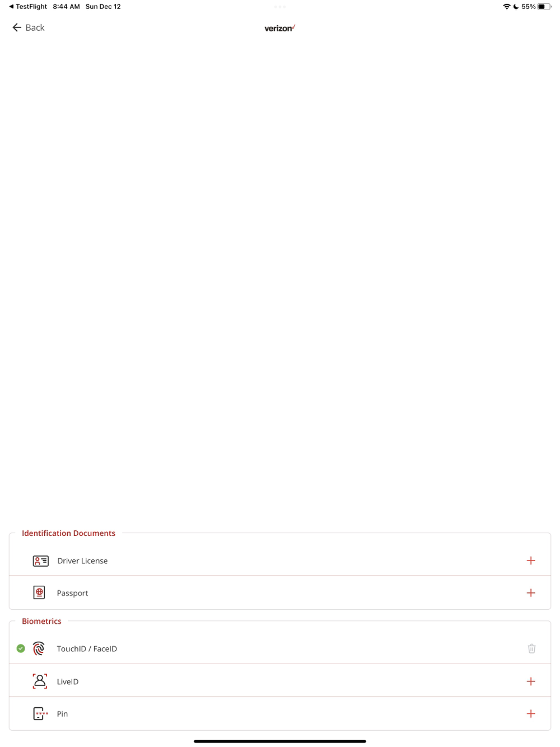Delete TouchID / FaceID with trash icon
Screen dimensions: 560x747
point(531,648)
